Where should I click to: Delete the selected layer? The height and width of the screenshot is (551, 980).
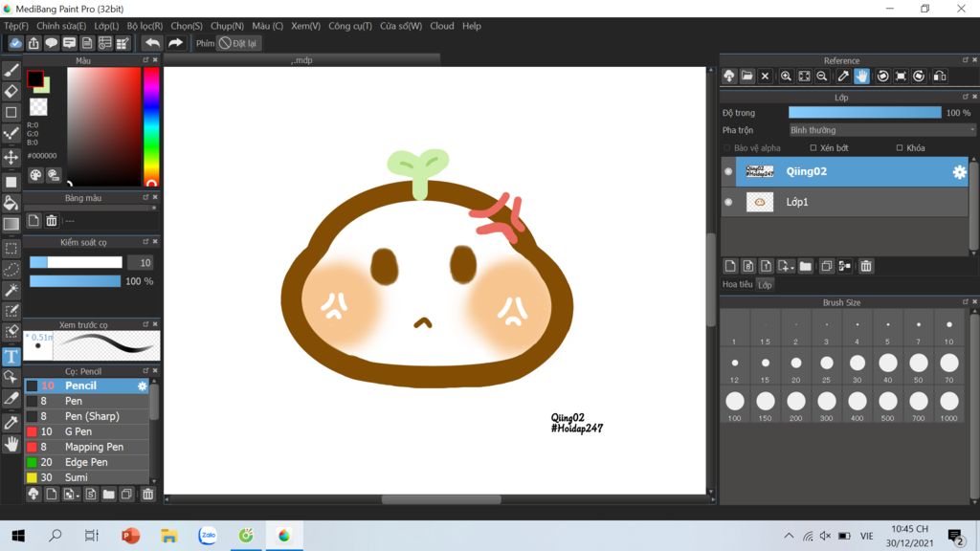coord(865,266)
